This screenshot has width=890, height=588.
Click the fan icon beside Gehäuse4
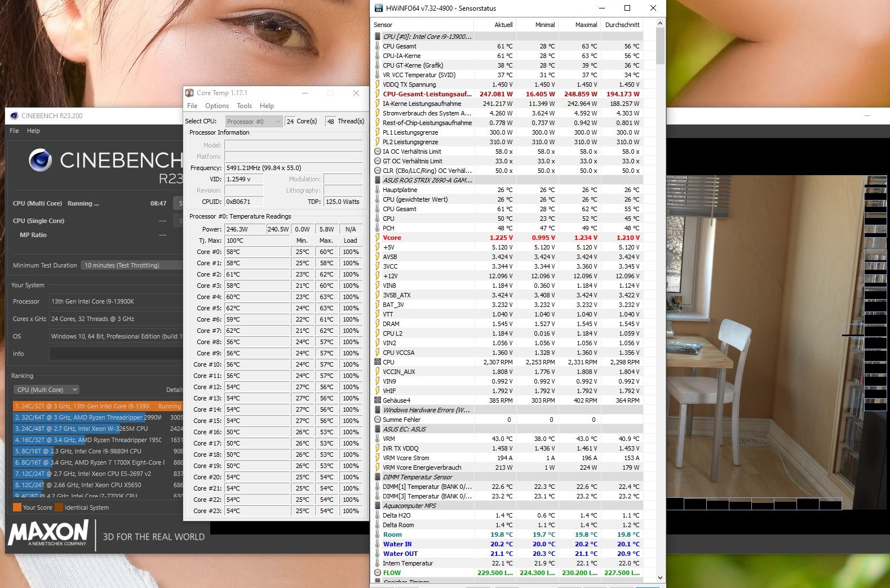[x=378, y=400]
